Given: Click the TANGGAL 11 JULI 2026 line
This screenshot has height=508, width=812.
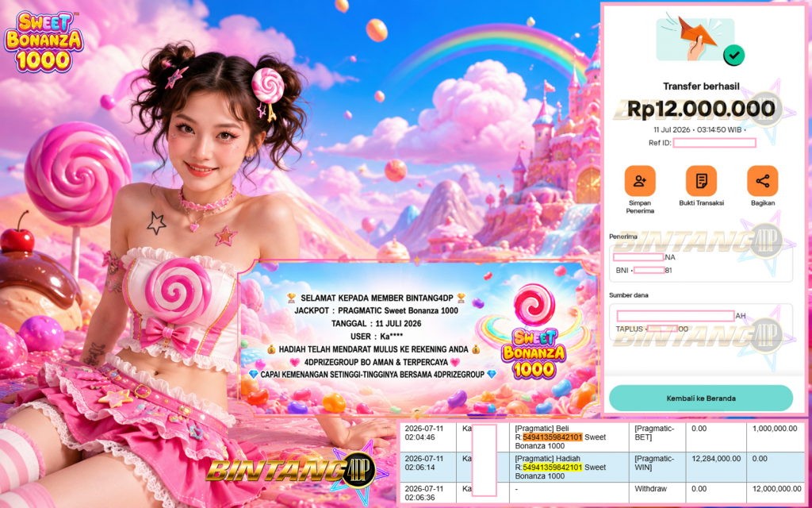Looking at the screenshot, I should click(x=377, y=324).
